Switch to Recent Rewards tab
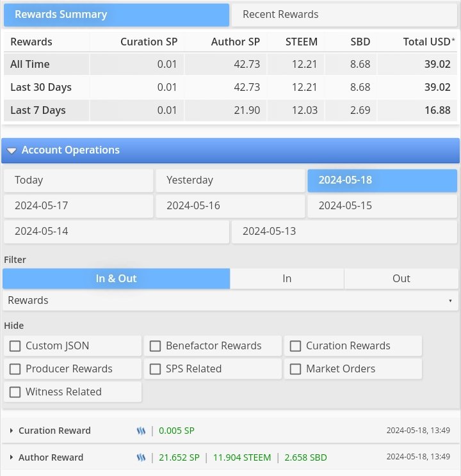Image resolution: width=461 pixels, height=476 pixels. click(344, 15)
